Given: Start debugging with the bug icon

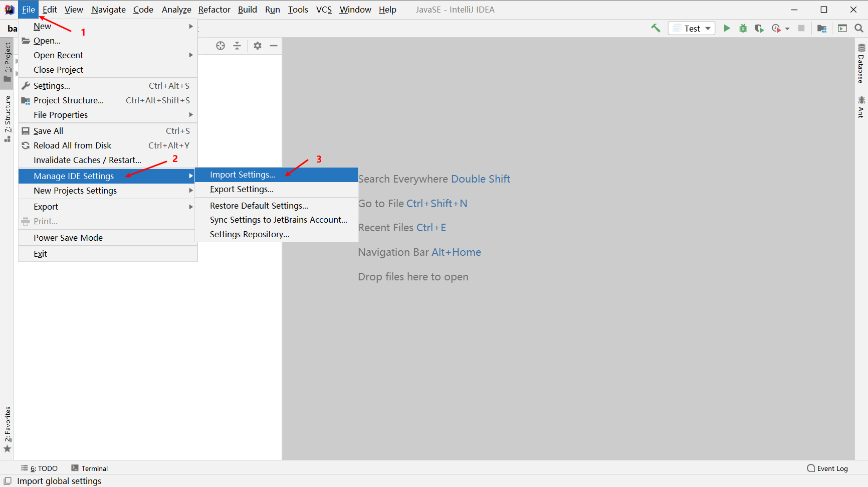Looking at the screenshot, I should click(x=743, y=28).
